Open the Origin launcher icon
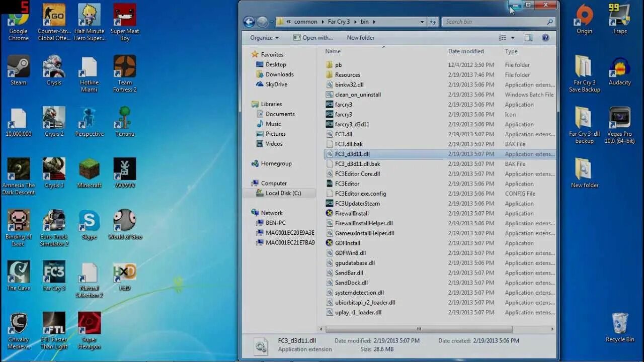 pyautogui.click(x=584, y=15)
